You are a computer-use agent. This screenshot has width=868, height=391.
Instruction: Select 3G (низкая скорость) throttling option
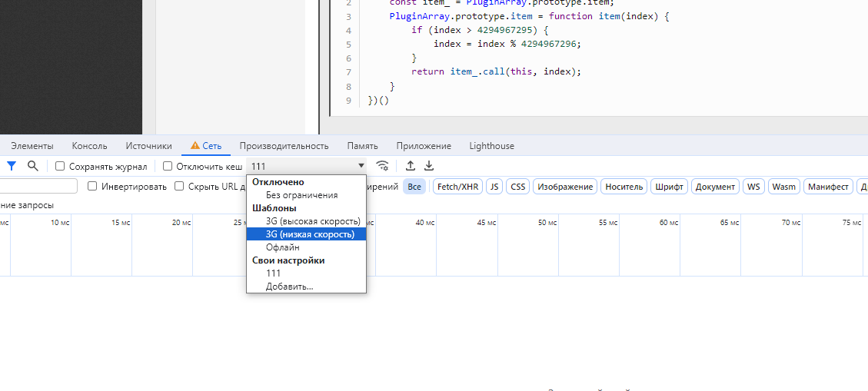[x=310, y=234]
